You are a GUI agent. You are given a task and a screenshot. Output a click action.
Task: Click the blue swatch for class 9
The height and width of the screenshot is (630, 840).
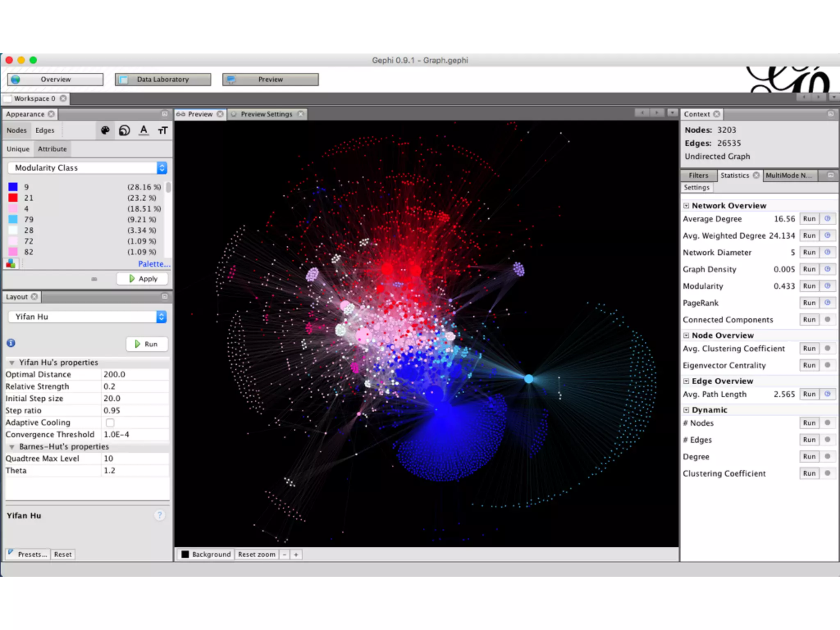tap(13, 187)
